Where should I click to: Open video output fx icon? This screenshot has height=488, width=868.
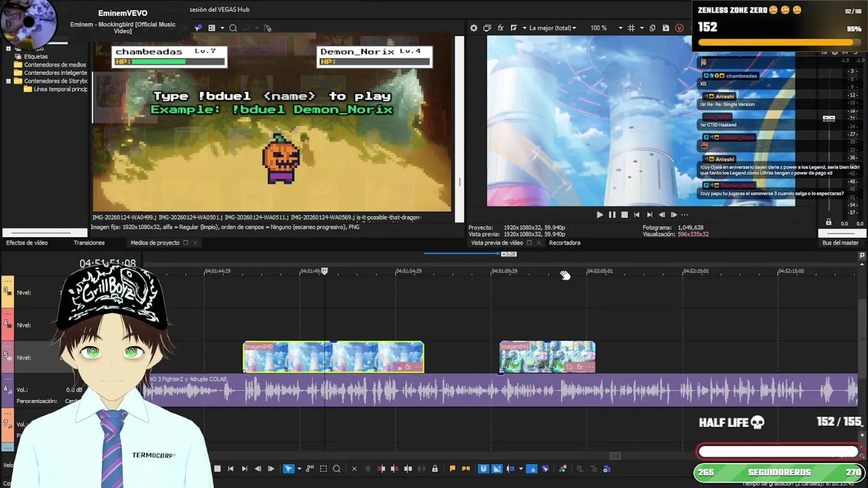pos(500,28)
